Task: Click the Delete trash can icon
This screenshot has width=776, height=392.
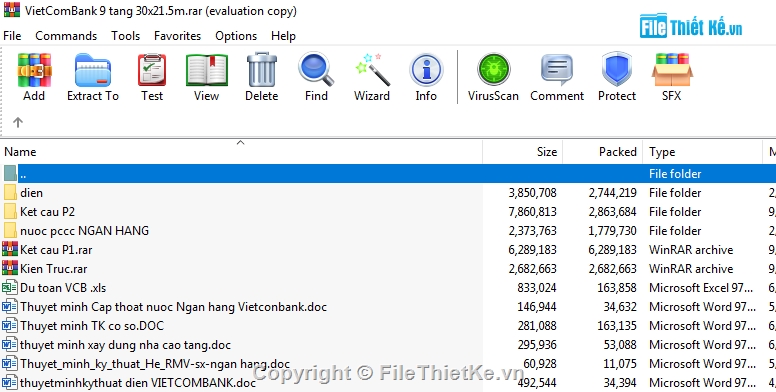Action: pyautogui.click(x=261, y=70)
